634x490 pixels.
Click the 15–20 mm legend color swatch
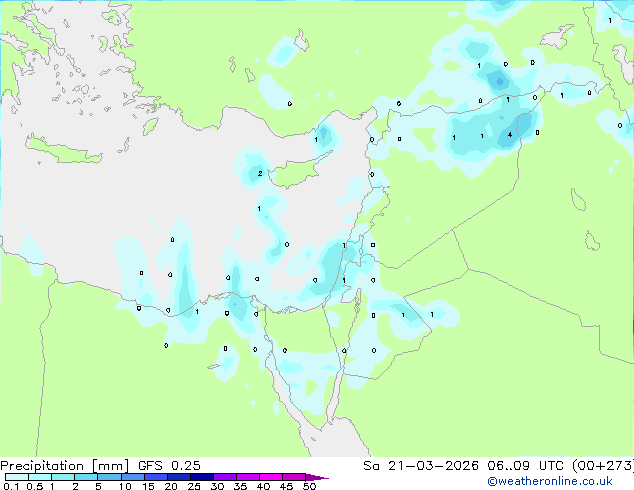coord(155,477)
